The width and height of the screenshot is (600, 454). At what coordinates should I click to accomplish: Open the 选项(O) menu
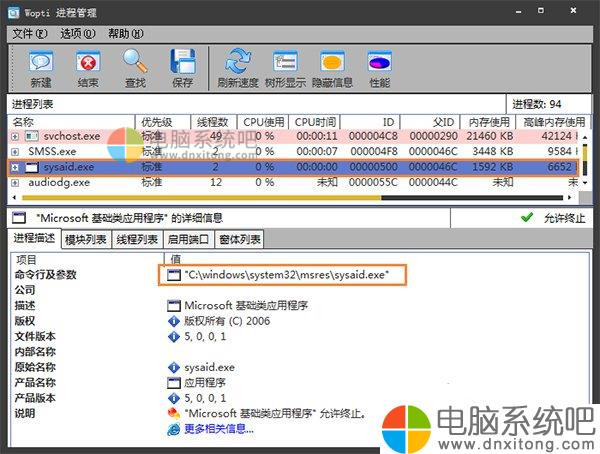78,34
